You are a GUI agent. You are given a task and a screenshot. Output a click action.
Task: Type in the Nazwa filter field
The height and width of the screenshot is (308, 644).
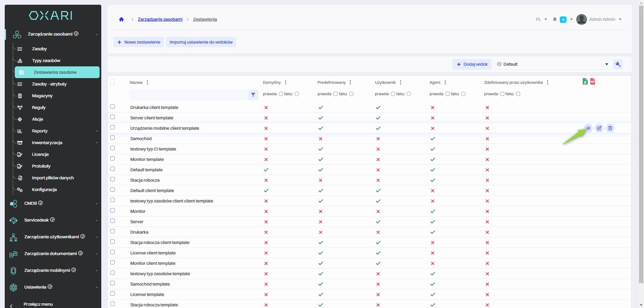(188, 95)
